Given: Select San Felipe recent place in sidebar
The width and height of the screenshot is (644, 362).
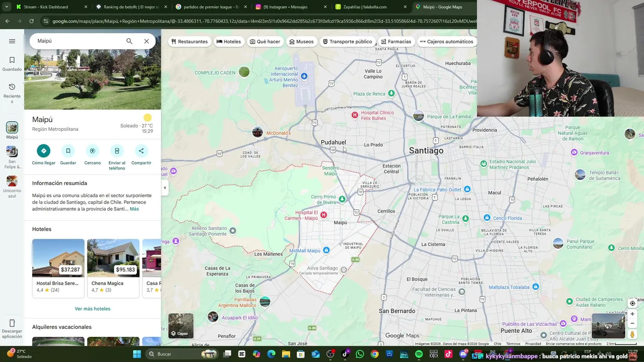Looking at the screenshot, I should (x=12, y=157).
